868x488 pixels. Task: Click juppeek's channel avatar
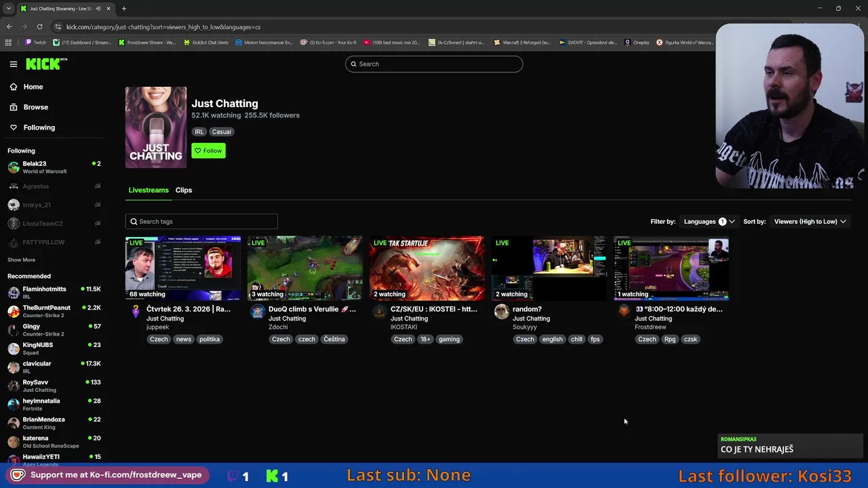point(135,311)
